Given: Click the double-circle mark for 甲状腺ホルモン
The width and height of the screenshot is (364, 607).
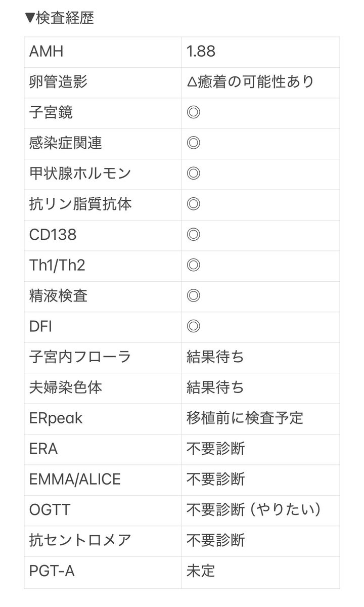Looking at the screenshot, I should pos(194,174).
